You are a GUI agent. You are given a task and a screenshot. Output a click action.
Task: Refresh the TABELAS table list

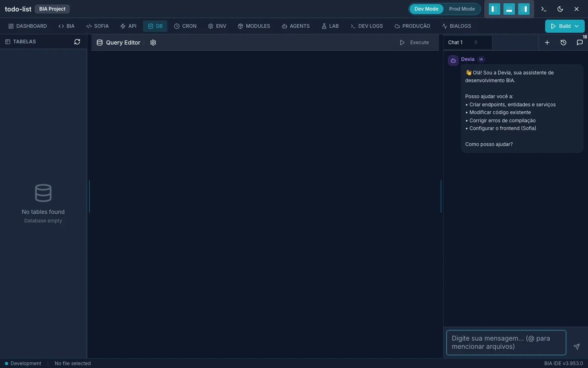(77, 42)
